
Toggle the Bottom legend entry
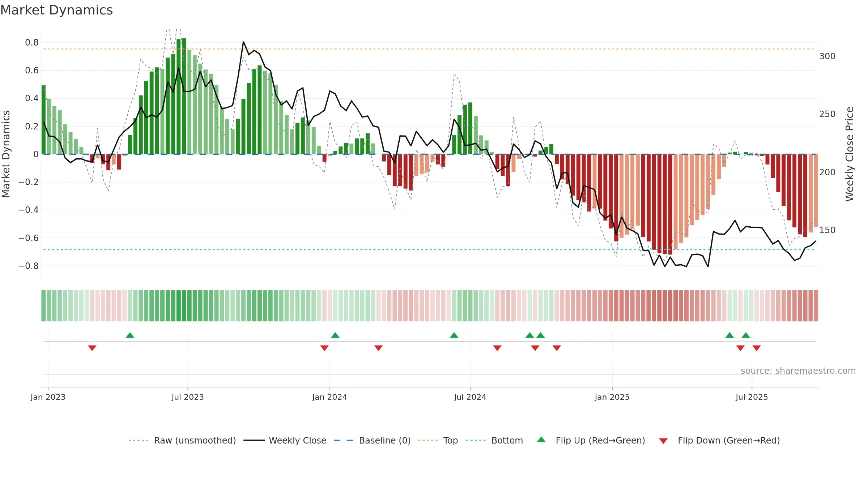[494, 441]
